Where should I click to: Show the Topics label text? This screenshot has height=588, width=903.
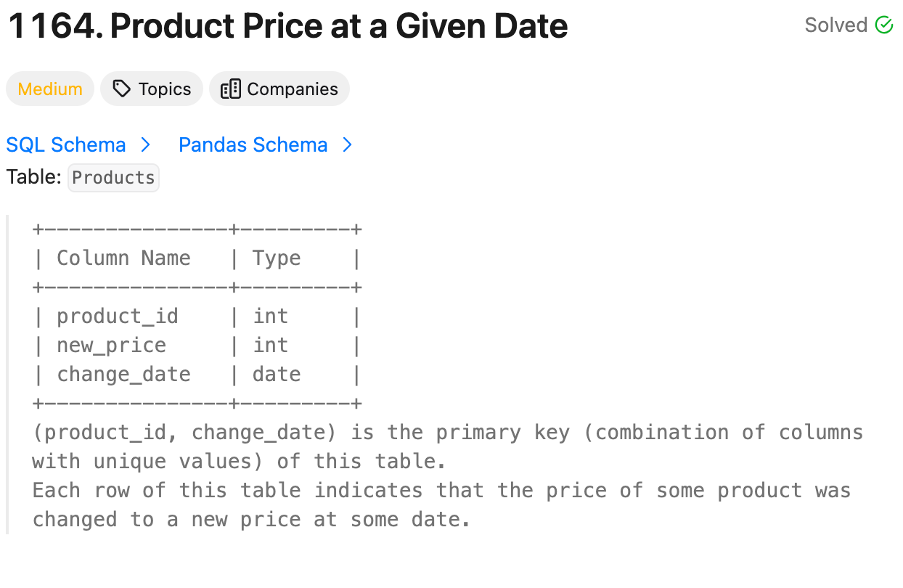(x=165, y=89)
